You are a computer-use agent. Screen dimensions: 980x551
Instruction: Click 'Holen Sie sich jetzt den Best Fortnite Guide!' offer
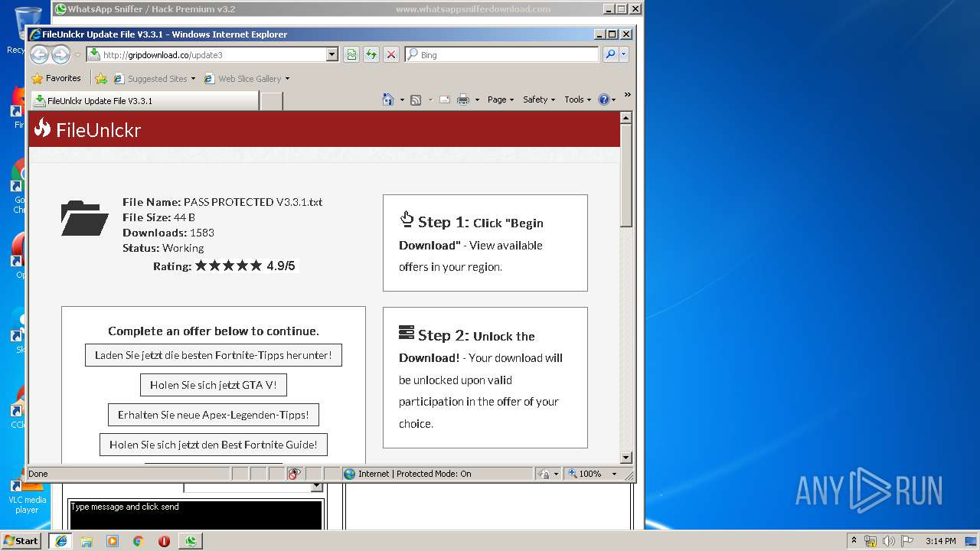(x=213, y=445)
